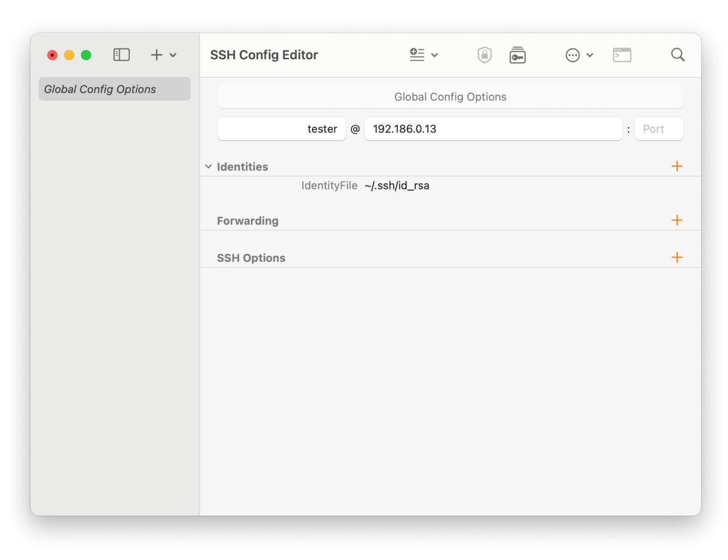Click the add option list icon

[417, 55]
